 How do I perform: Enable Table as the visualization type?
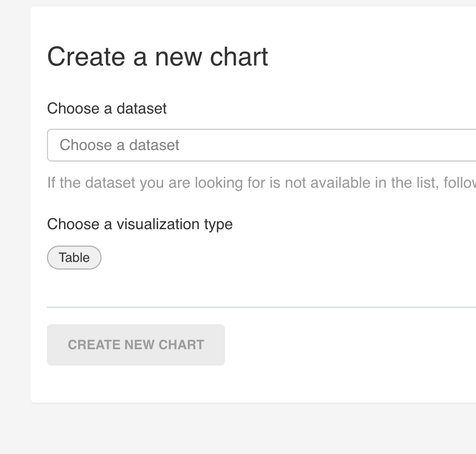click(x=74, y=257)
